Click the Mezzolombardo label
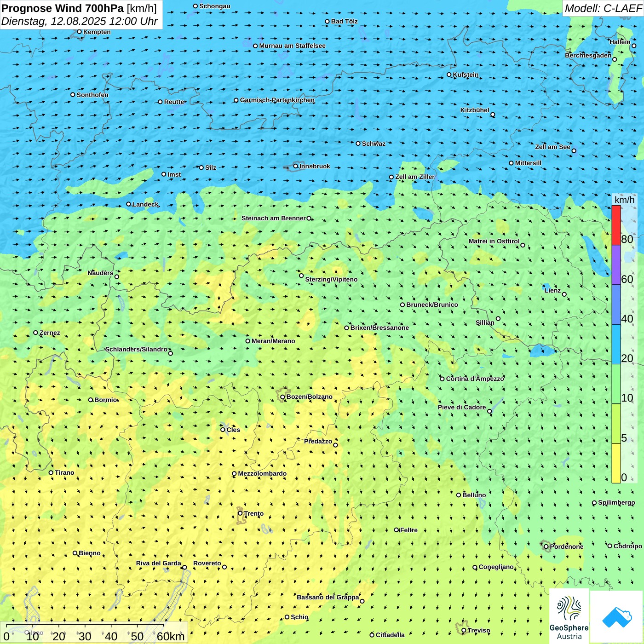Screen dimensions: 644x644 262,473
